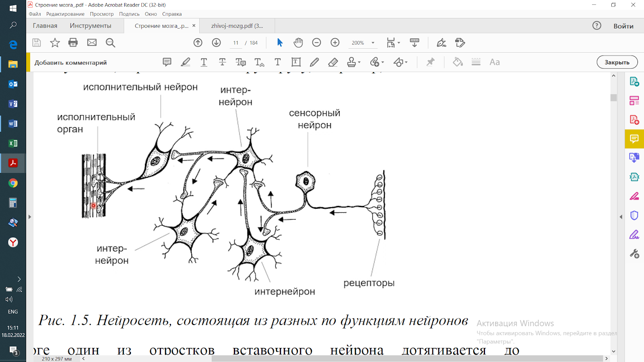Click the page number input field
644x362 pixels.
point(236,43)
